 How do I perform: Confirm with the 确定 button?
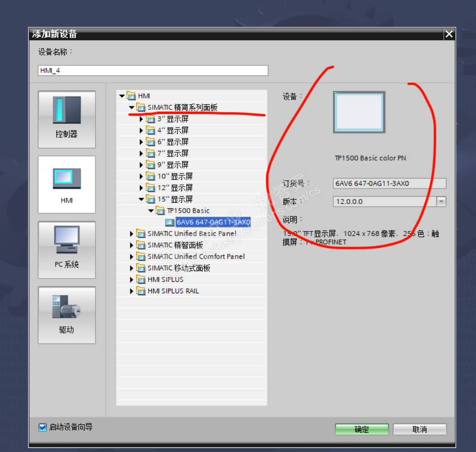point(362,429)
